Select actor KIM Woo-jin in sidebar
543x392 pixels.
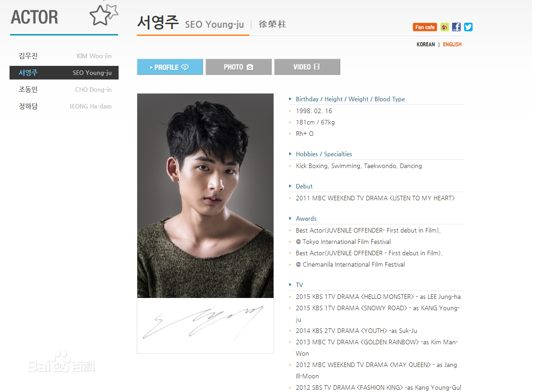[64, 56]
